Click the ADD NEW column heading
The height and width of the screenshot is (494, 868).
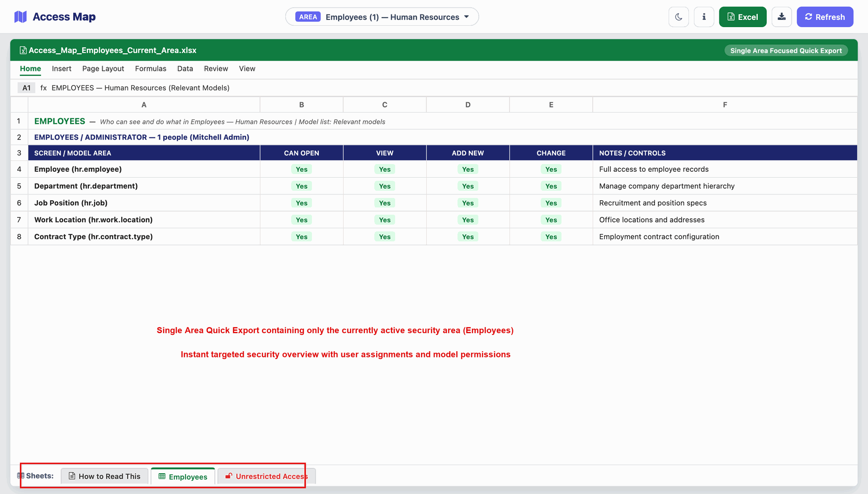pyautogui.click(x=468, y=153)
